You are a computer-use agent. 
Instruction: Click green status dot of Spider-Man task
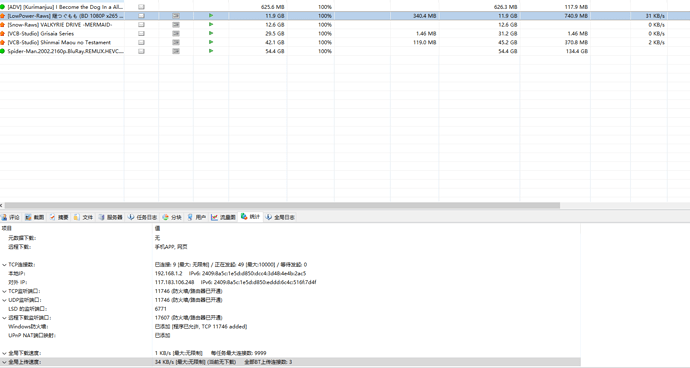pos(2,51)
